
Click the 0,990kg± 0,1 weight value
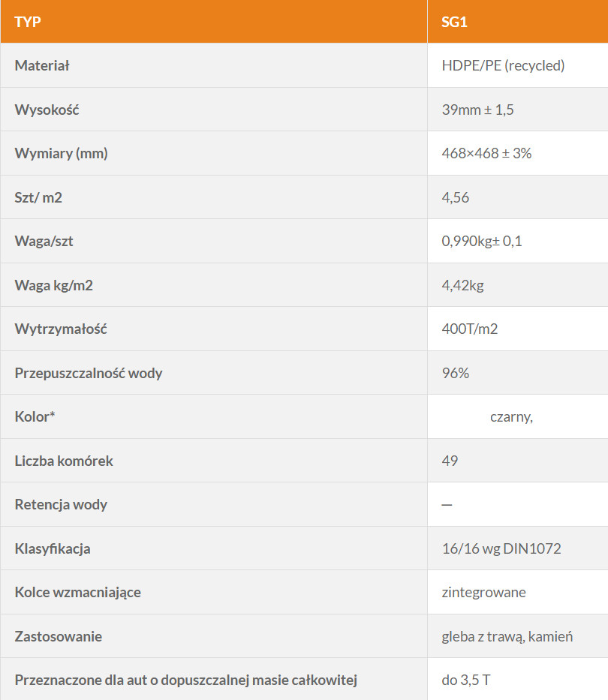tap(482, 241)
